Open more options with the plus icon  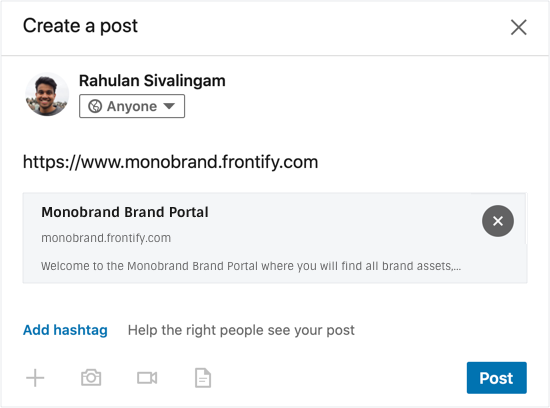click(35, 378)
